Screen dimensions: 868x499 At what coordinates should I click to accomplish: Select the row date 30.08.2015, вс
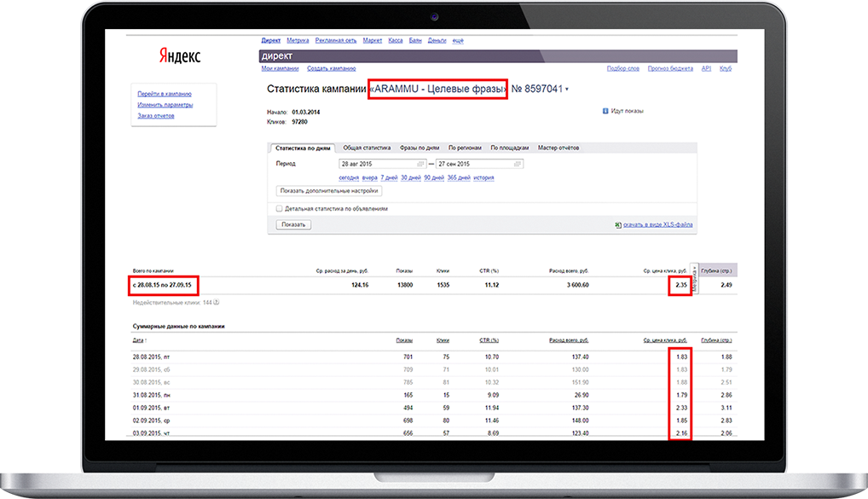click(151, 383)
